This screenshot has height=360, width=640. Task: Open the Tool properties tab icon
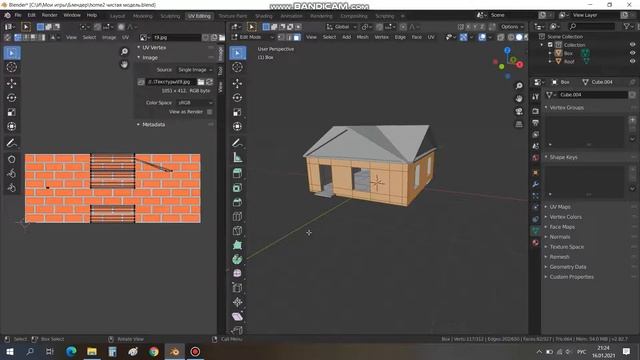536,96
